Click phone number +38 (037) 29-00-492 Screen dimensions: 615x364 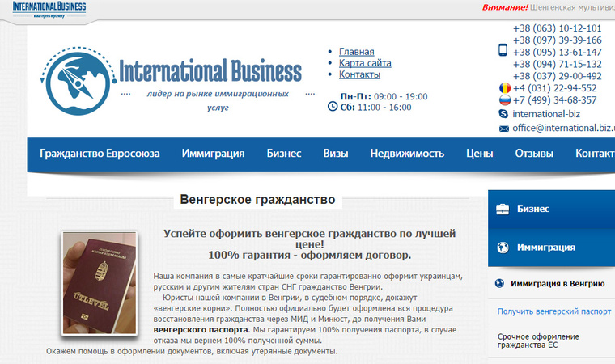(x=557, y=76)
